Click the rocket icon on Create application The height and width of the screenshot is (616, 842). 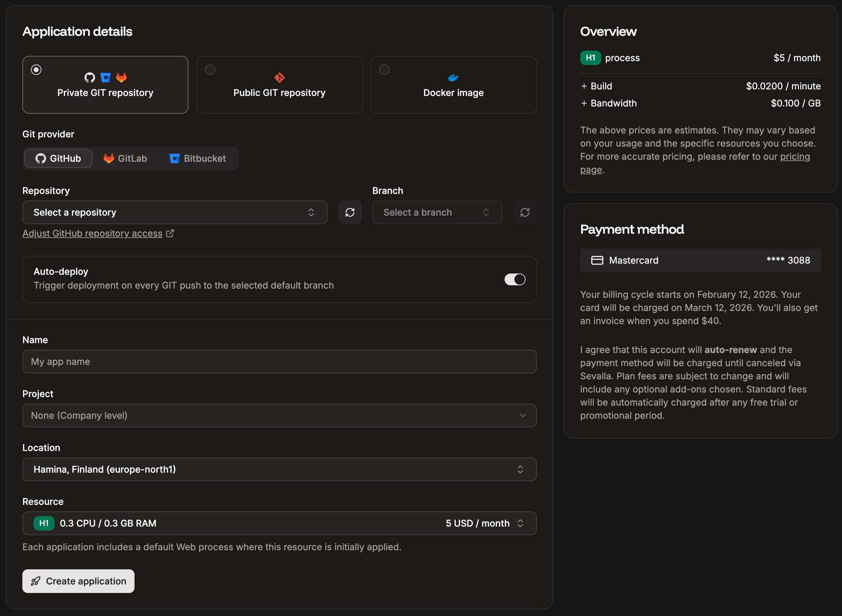coord(36,581)
